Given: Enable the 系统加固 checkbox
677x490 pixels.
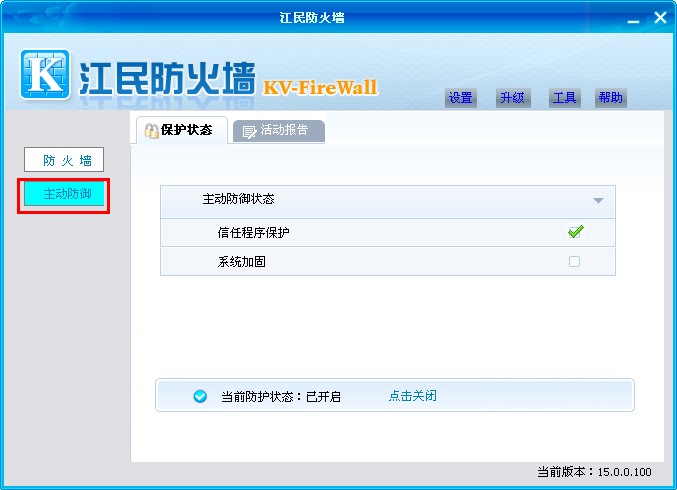Looking at the screenshot, I should (x=574, y=261).
